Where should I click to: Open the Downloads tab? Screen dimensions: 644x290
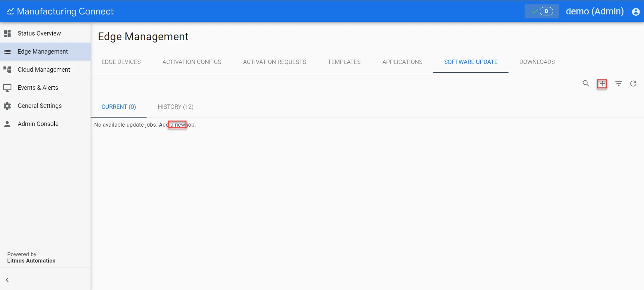click(537, 62)
